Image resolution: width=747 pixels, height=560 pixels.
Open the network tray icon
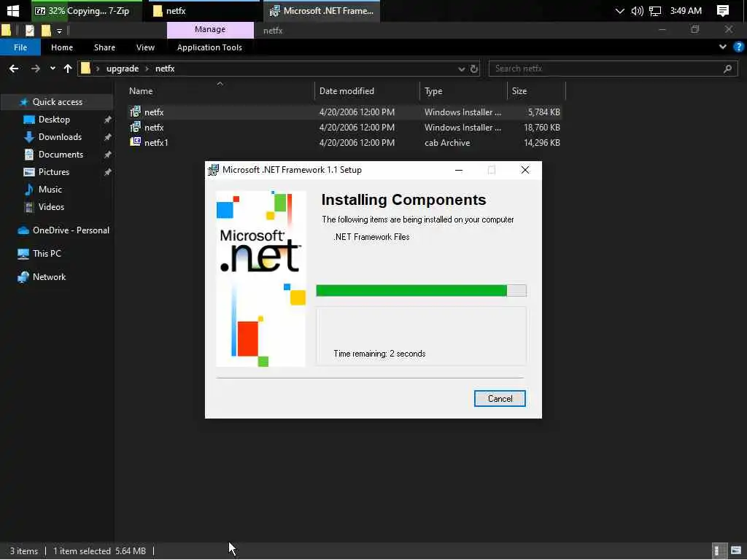click(655, 10)
